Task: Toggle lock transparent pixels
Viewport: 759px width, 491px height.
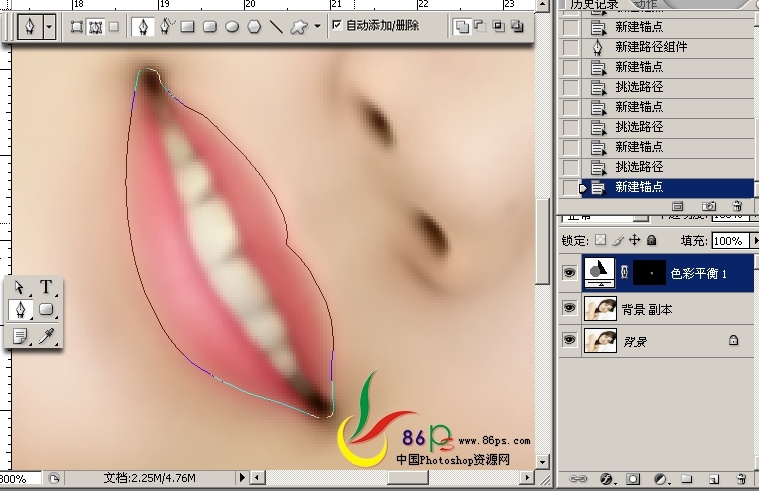Action: click(x=601, y=240)
